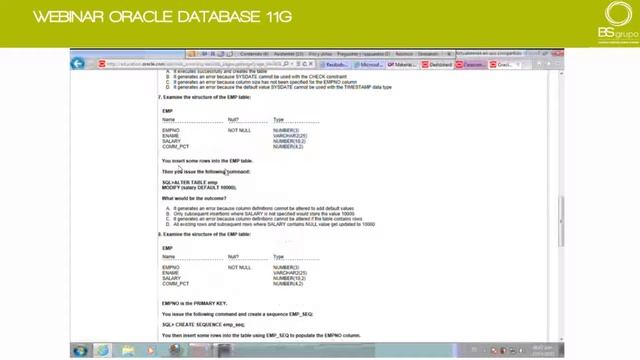Switch to the Material browser tab
The image size is (640, 360).
click(x=402, y=64)
